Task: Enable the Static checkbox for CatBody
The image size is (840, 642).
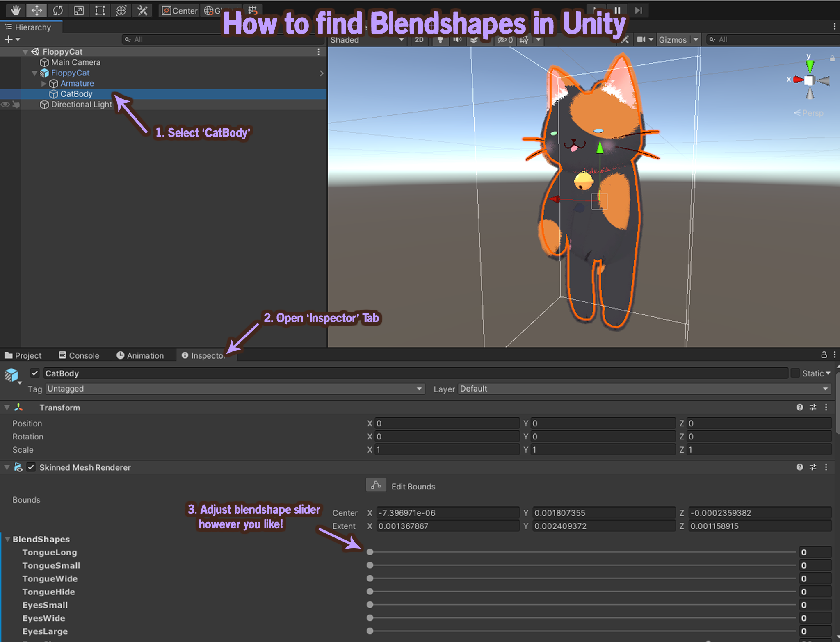Action: tap(795, 373)
